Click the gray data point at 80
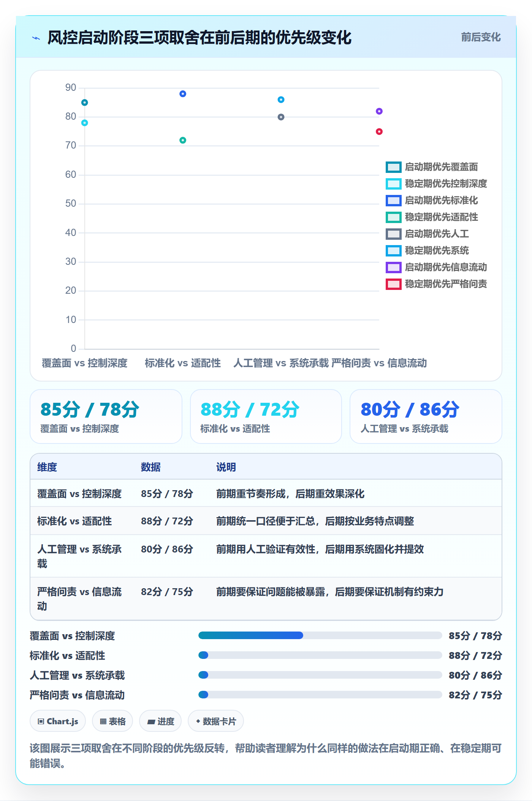 pos(281,117)
